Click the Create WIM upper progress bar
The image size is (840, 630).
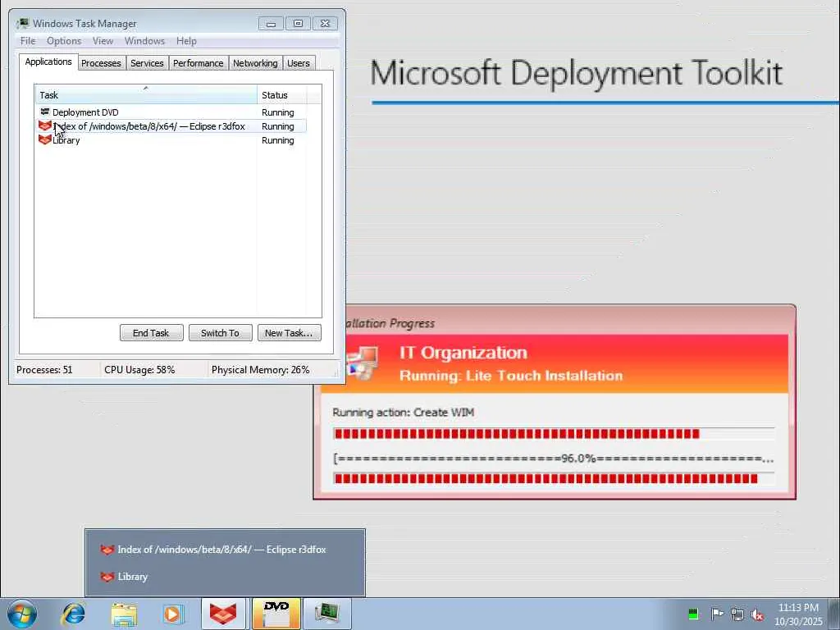pos(554,433)
